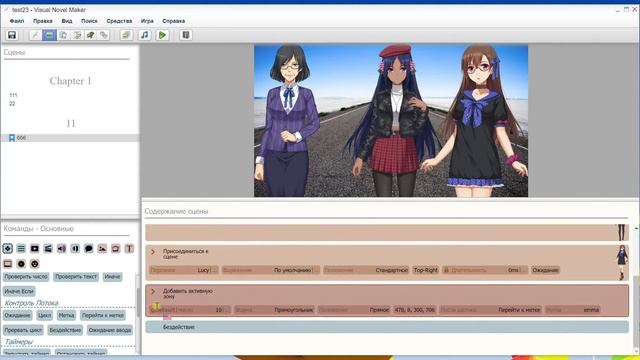This screenshot has width=640, height=360.
Task: Select the video play command category icon
Action: pos(35,249)
